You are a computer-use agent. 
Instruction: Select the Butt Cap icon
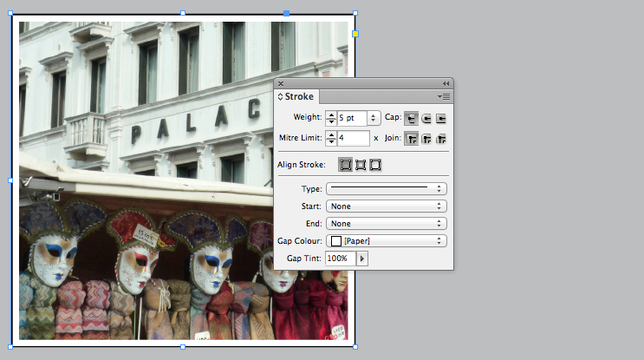point(411,118)
